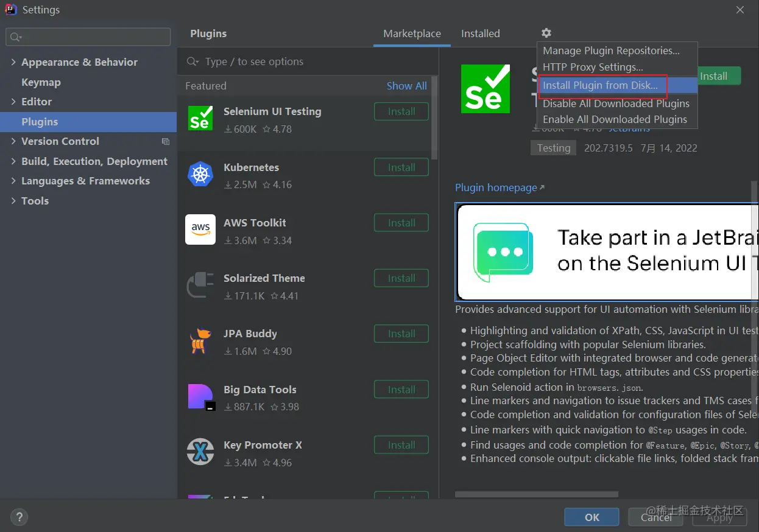Click the Big Data Tools plugin icon
This screenshot has height=532, width=759.
coord(201,397)
